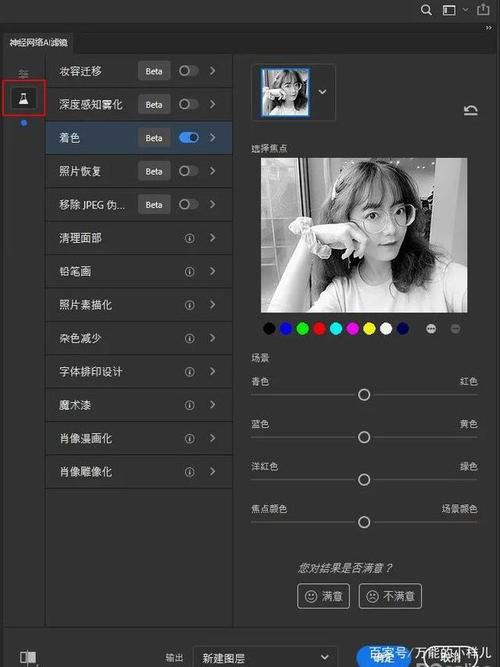Collapse the panel with double-arrow icon

489,28
